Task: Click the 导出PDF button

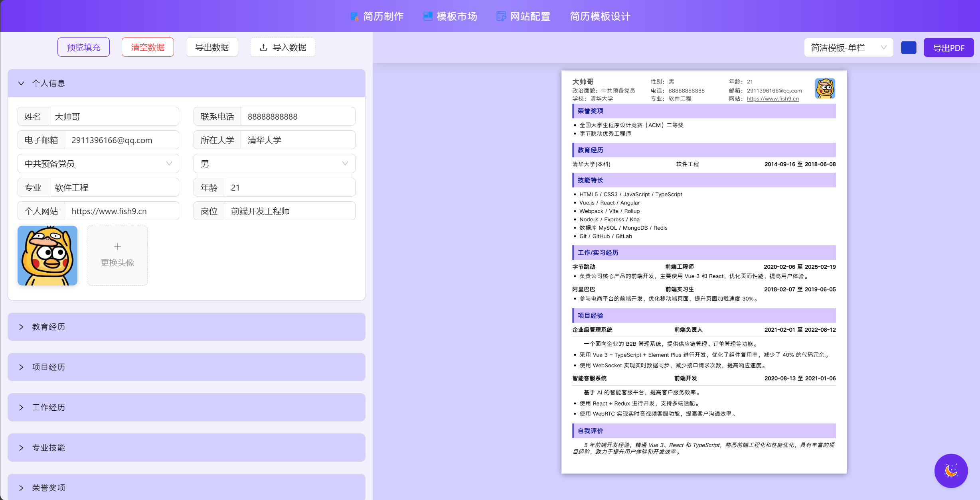Action: pyautogui.click(x=948, y=48)
